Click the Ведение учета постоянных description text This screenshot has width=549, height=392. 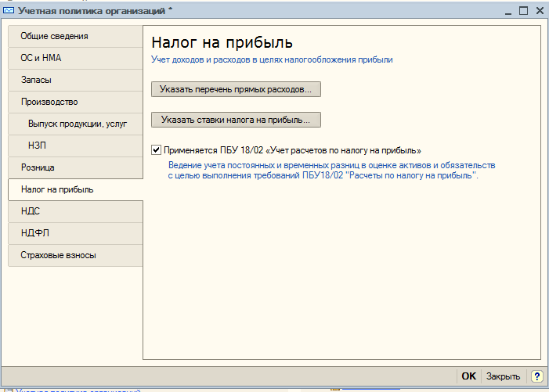331,171
